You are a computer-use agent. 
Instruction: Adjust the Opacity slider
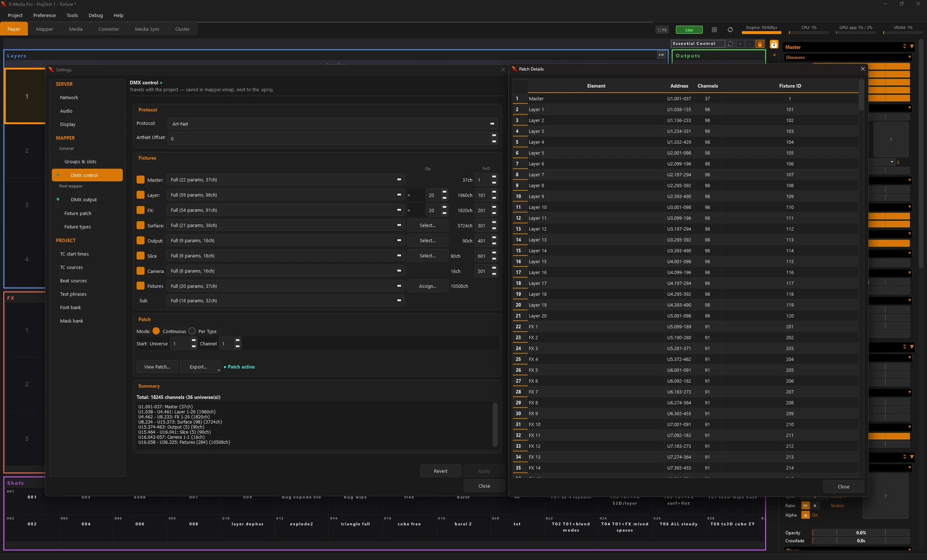point(861,533)
